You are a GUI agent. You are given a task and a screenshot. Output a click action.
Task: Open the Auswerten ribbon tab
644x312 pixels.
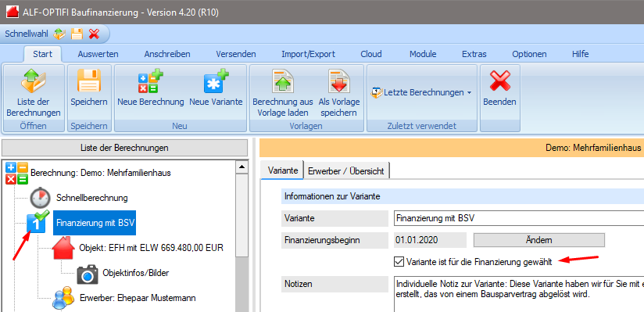click(98, 54)
